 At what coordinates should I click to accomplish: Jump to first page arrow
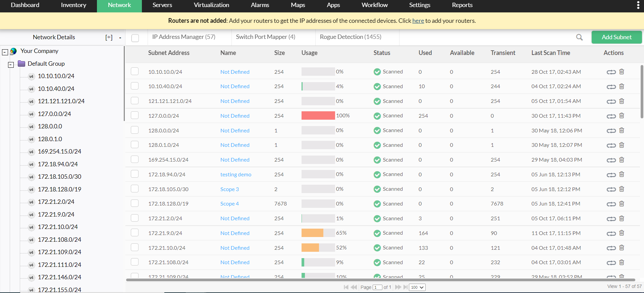(346, 287)
